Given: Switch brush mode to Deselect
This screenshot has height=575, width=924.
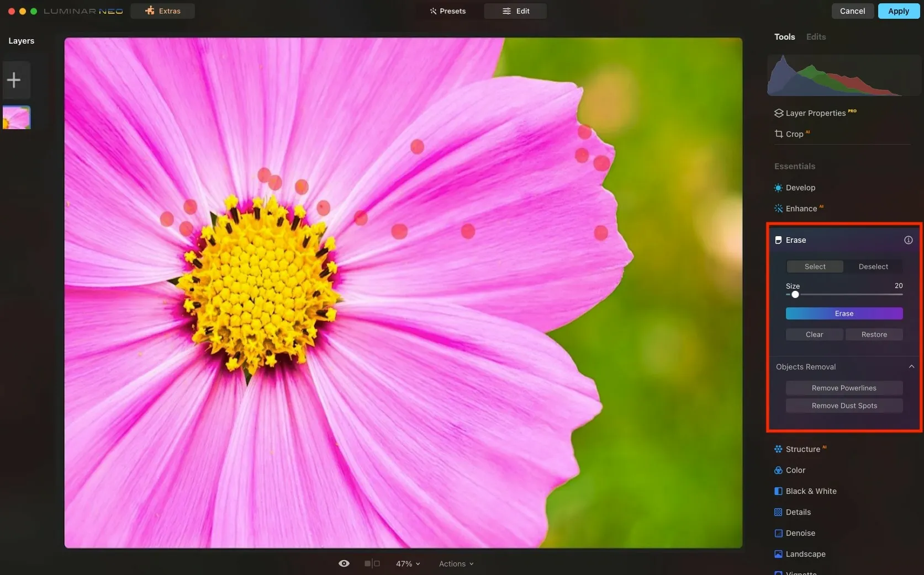Looking at the screenshot, I should [873, 267].
